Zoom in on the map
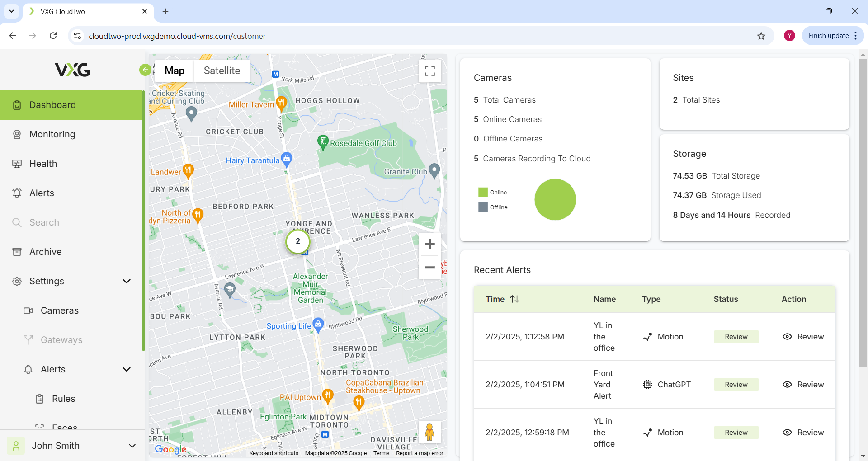The width and height of the screenshot is (868, 461). click(x=429, y=245)
